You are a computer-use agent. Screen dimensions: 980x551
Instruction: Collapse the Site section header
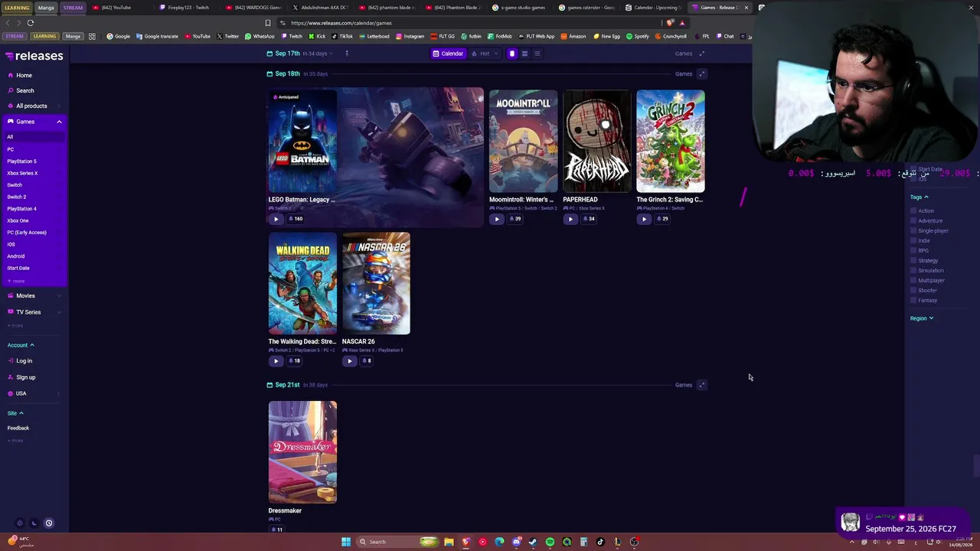(15, 413)
